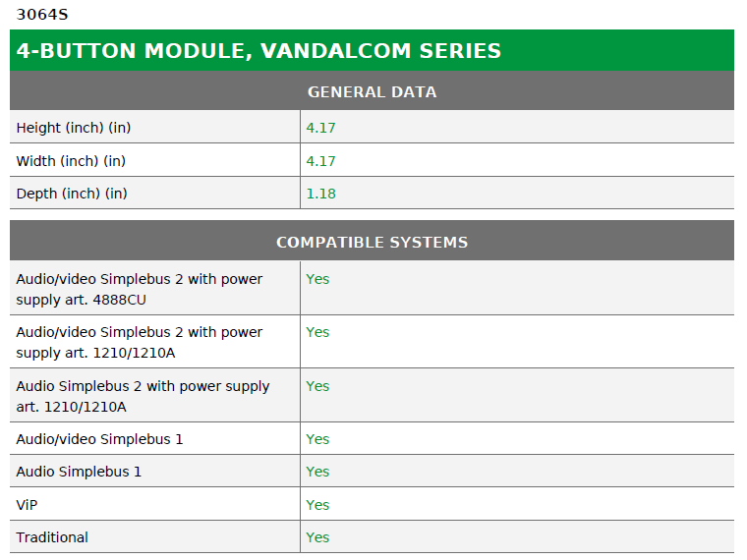
Task: Click the 3064S product code text
Action: click(x=42, y=15)
